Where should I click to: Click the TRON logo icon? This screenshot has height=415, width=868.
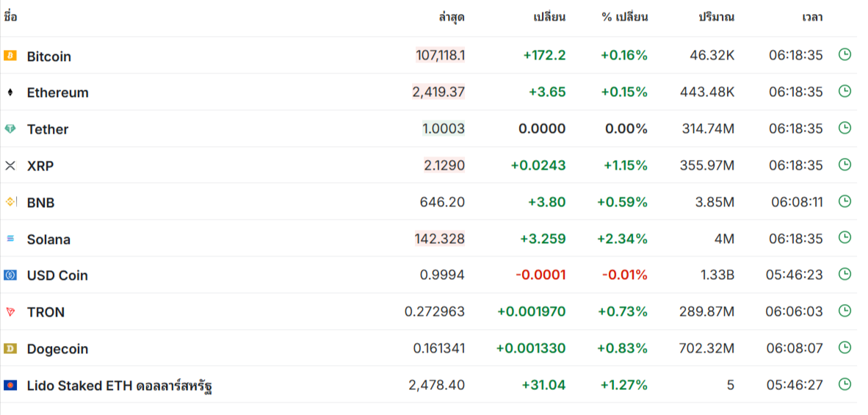click(x=10, y=311)
